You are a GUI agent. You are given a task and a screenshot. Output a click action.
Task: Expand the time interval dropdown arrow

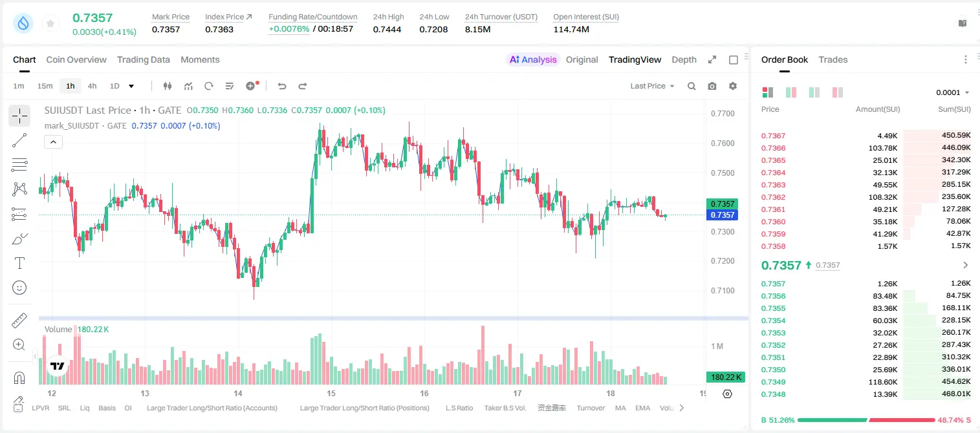[x=131, y=86]
